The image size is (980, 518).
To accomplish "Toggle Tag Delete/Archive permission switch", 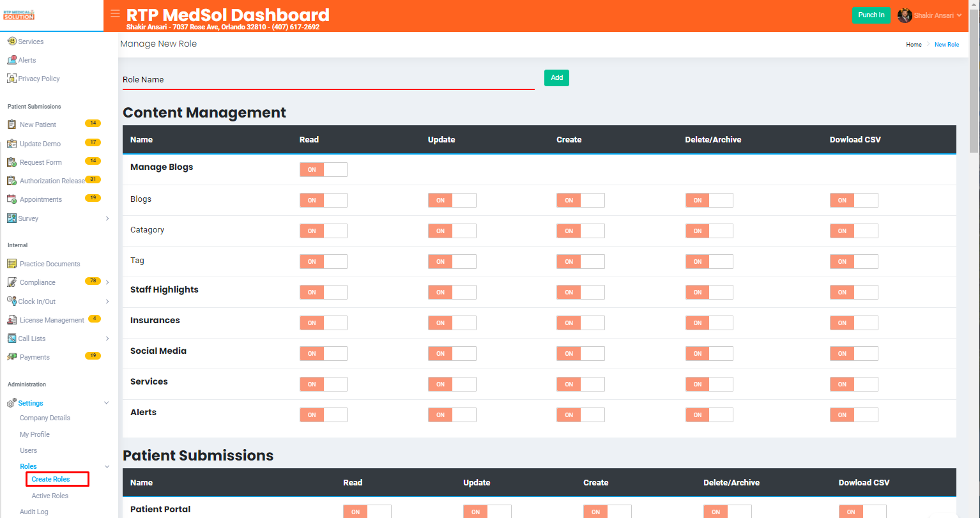I will [709, 261].
